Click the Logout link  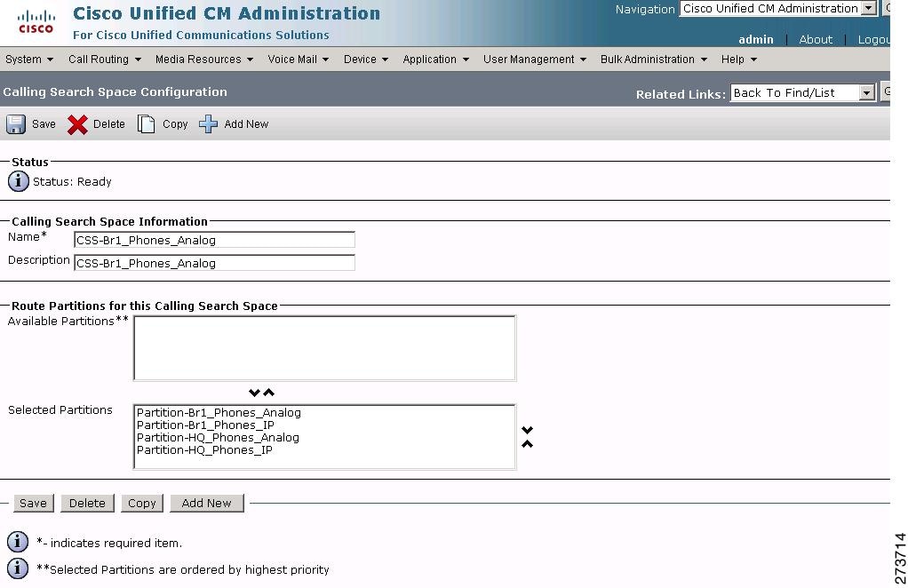873,39
